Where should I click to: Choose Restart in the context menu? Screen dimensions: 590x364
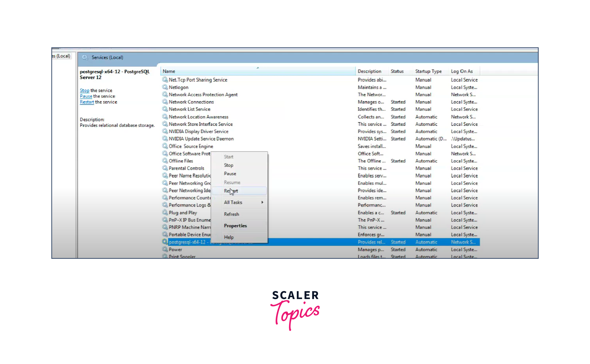[231, 191]
